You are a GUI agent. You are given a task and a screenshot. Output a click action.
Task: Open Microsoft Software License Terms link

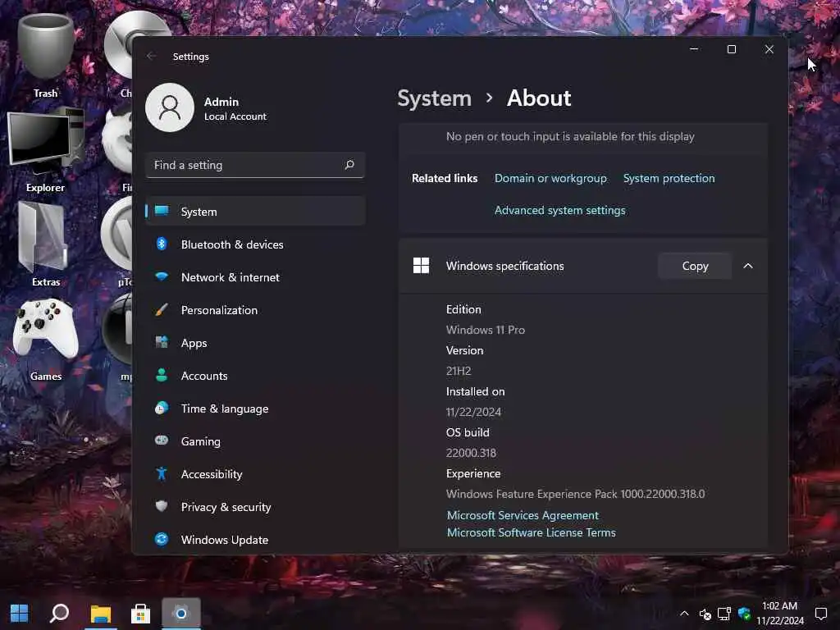pyautogui.click(x=532, y=532)
